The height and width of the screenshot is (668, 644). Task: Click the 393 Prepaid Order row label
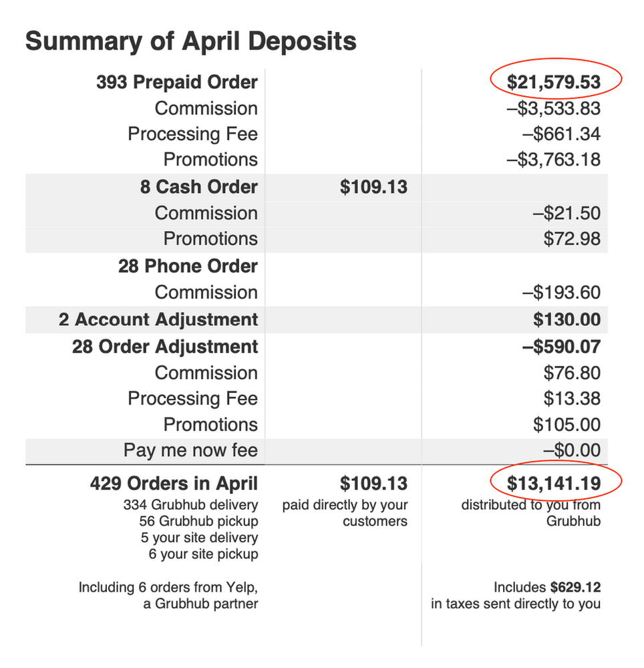[176, 83]
